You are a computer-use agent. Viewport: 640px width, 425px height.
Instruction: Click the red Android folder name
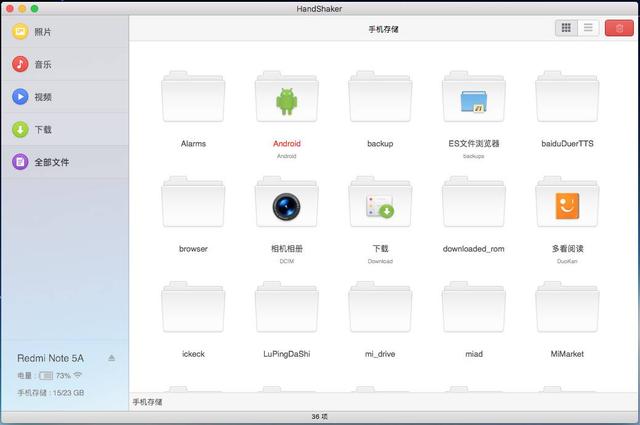pos(287,144)
